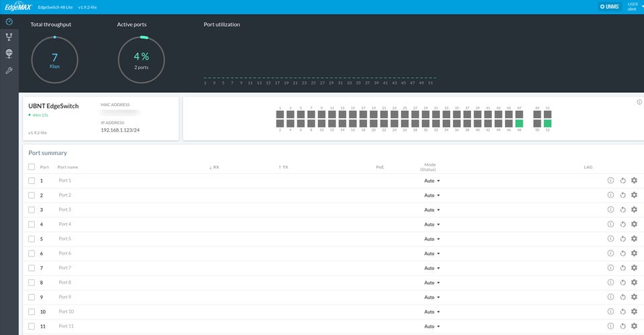Image resolution: width=644 pixels, height=335 pixels.
Task: Check the box for Port 4
Action: pyautogui.click(x=32, y=224)
